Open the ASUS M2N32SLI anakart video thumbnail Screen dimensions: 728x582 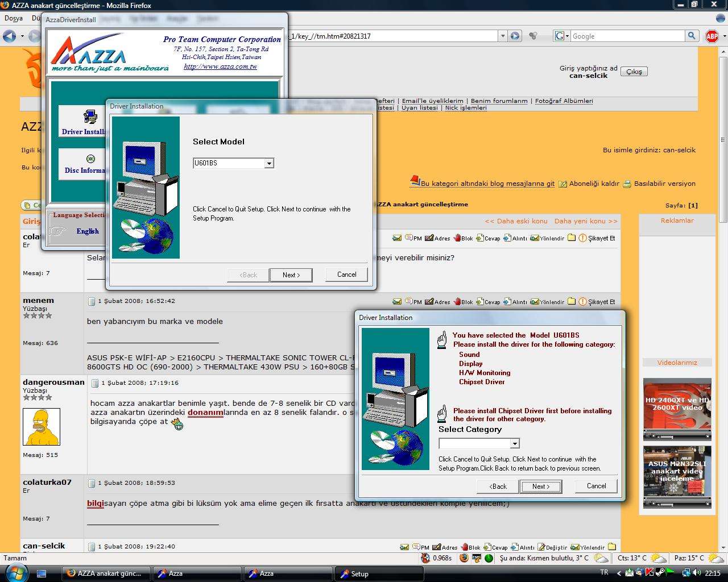[677, 477]
